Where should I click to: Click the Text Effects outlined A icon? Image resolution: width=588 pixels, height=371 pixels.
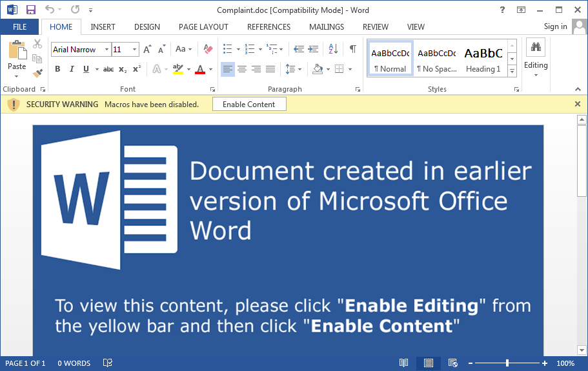click(x=157, y=69)
